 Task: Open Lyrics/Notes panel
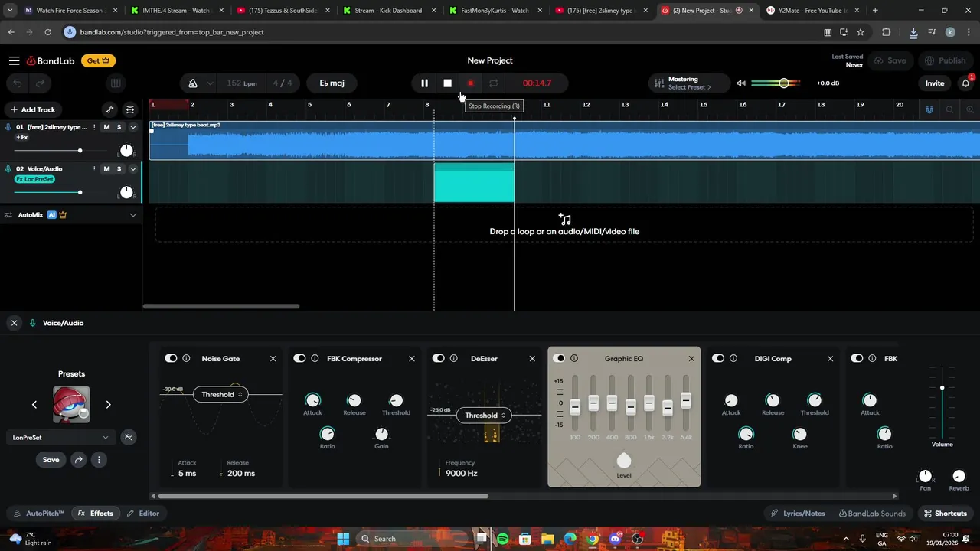798,514
